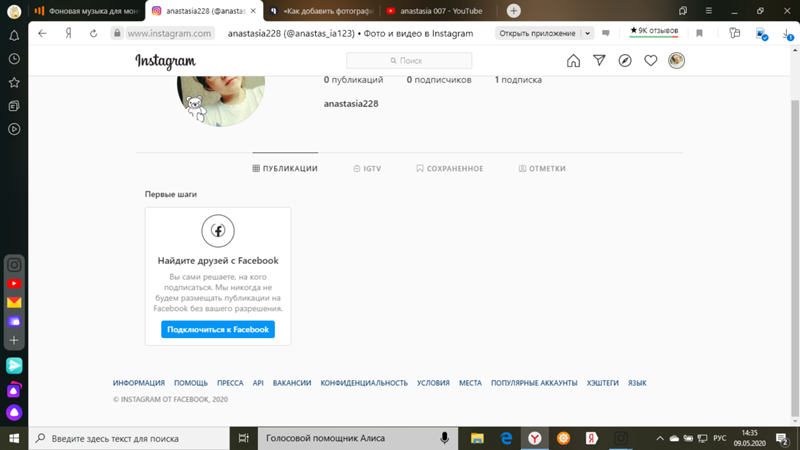
Task: Open УСЛОВИЯ footer link
Action: 433,383
